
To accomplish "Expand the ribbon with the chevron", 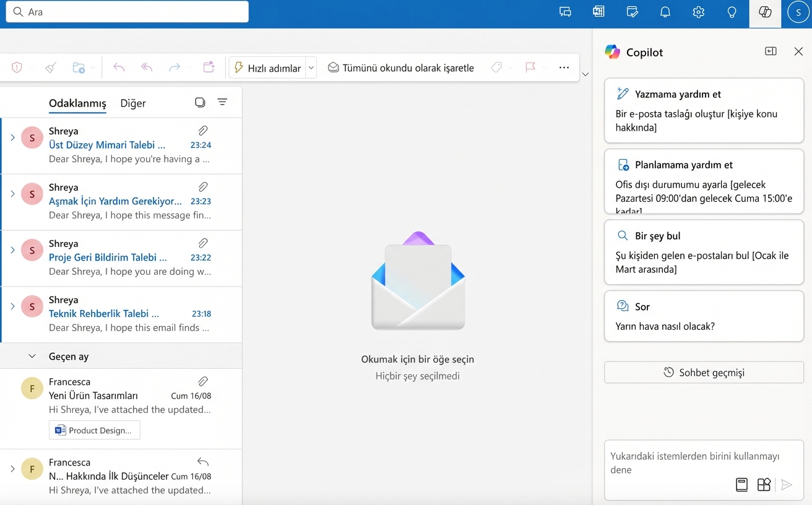I will [585, 75].
